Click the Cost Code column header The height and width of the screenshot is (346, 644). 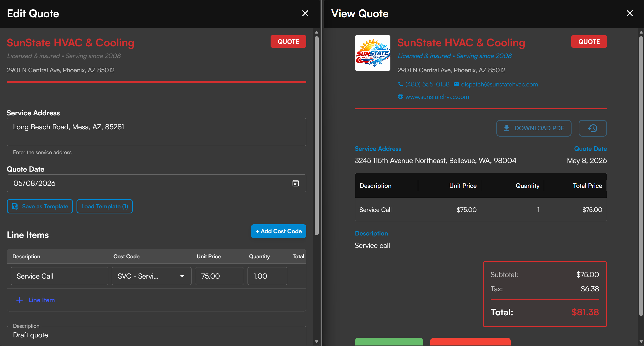(126, 257)
